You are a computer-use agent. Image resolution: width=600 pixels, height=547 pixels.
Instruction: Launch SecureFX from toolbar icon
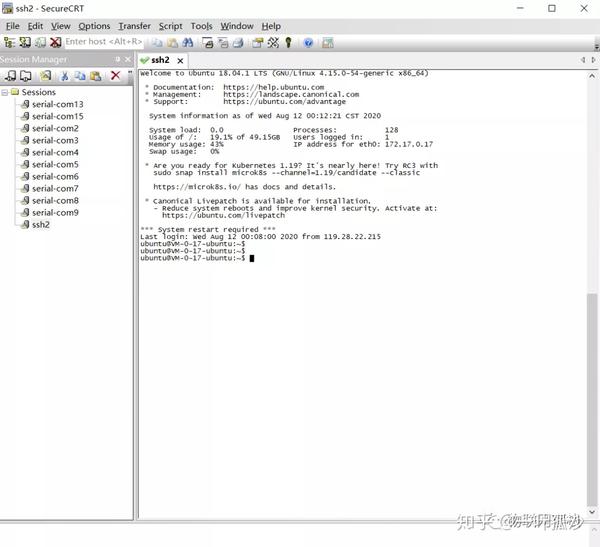[x=328, y=42]
